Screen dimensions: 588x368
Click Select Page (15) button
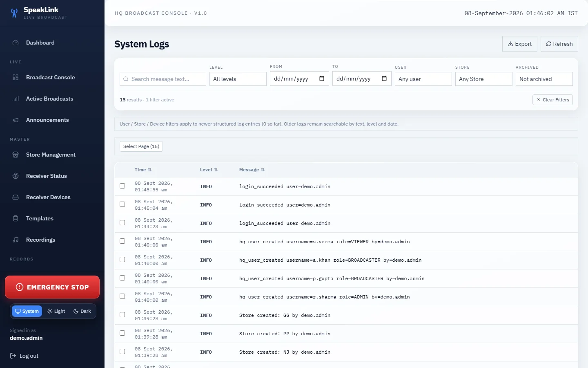tap(141, 146)
